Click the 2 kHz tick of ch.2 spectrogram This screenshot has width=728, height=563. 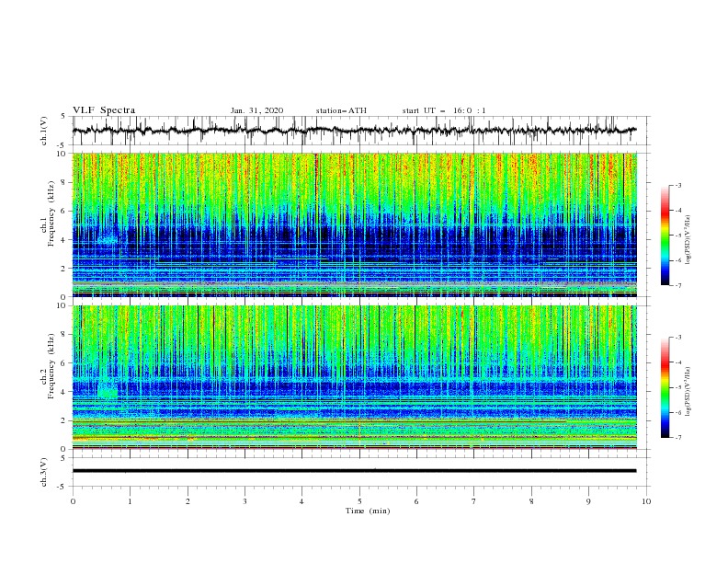(65, 420)
